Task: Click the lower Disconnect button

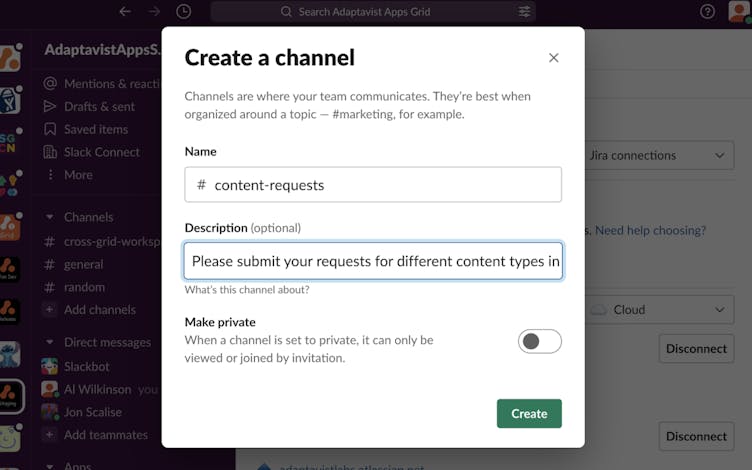Action: (696, 436)
